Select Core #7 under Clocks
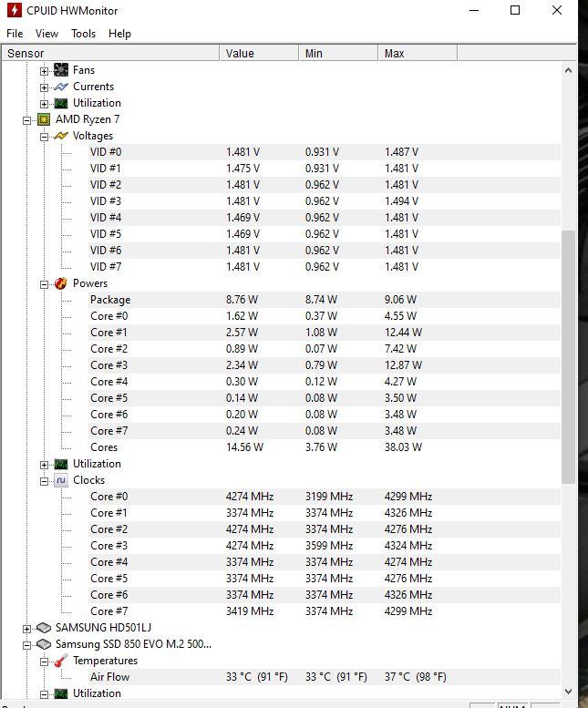The image size is (588, 708). pyautogui.click(x=325, y=611)
